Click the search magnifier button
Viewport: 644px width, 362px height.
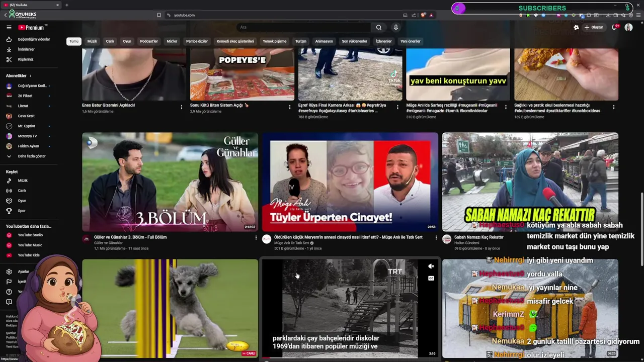(x=379, y=27)
